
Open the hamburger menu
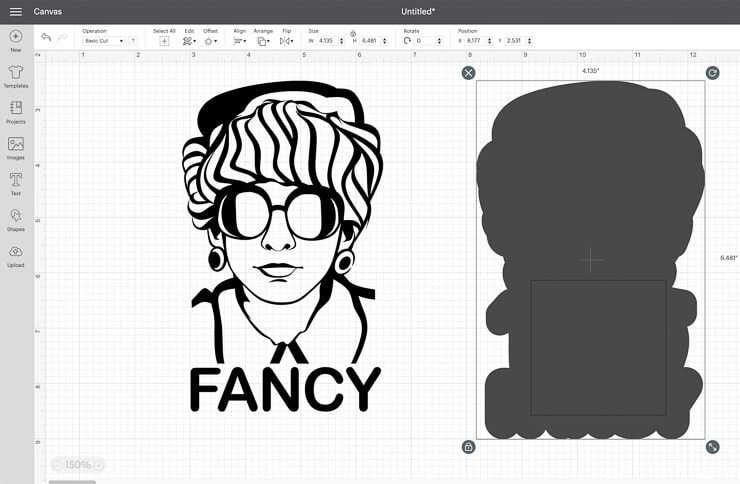(15, 11)
